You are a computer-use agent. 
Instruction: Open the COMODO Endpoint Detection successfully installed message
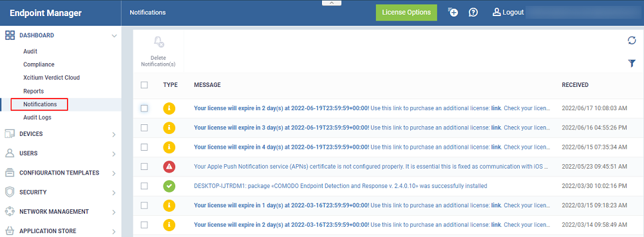coord(341,186)
